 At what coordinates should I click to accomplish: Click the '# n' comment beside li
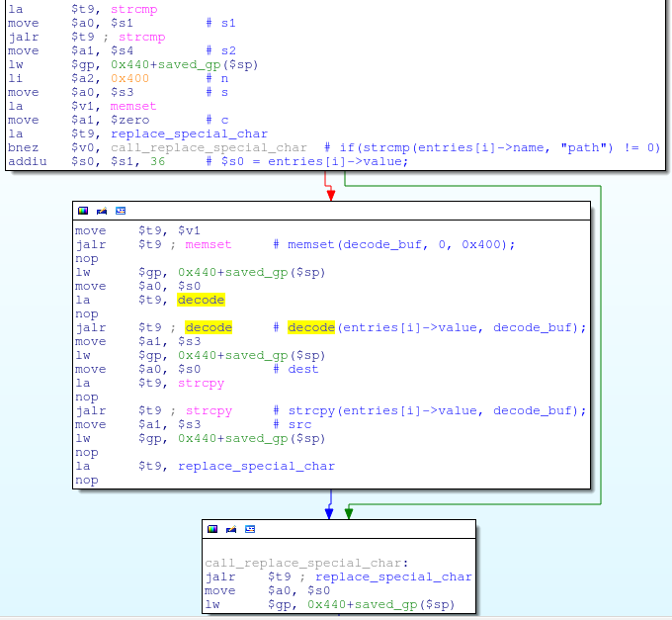(x=216, y=78)
